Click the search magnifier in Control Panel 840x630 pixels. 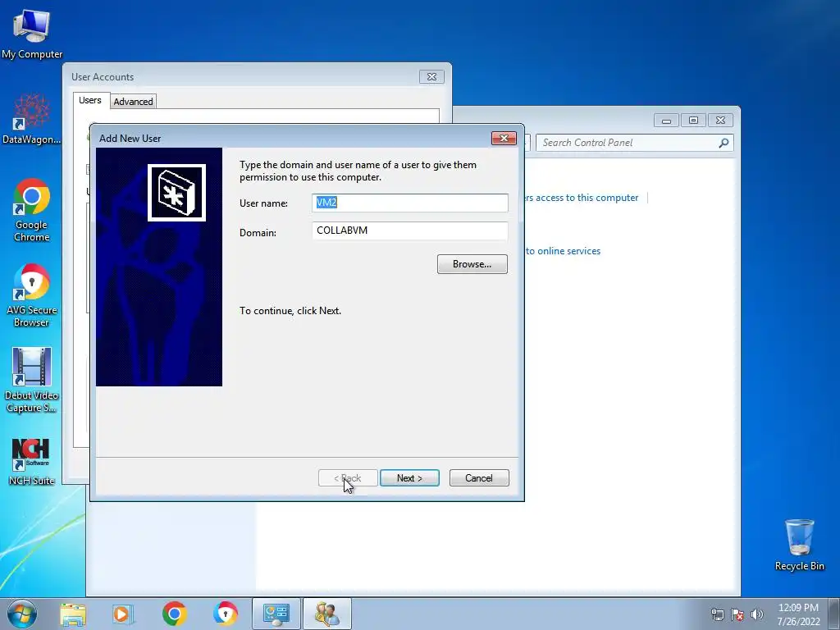coord(724,143)
